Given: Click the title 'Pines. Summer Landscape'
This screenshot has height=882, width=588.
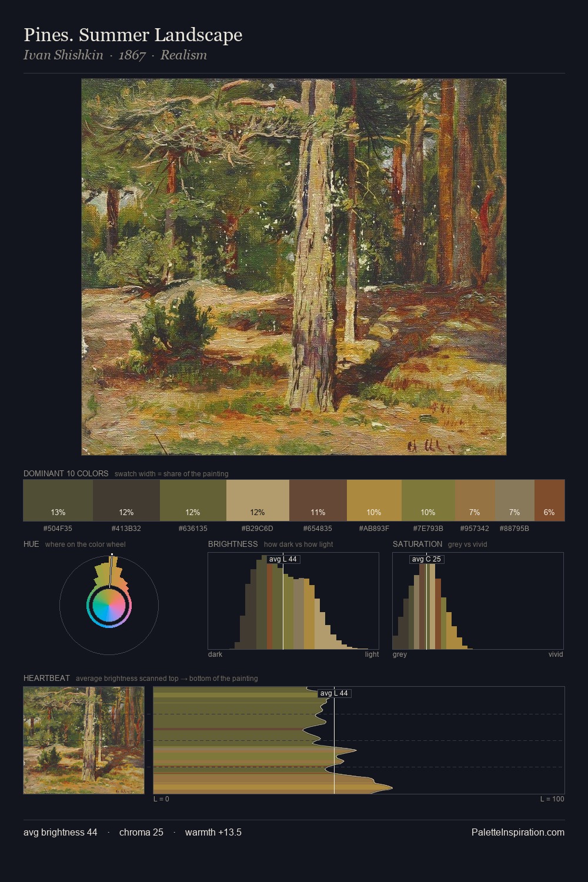Looking at the screenshot, I should [133, 35].
